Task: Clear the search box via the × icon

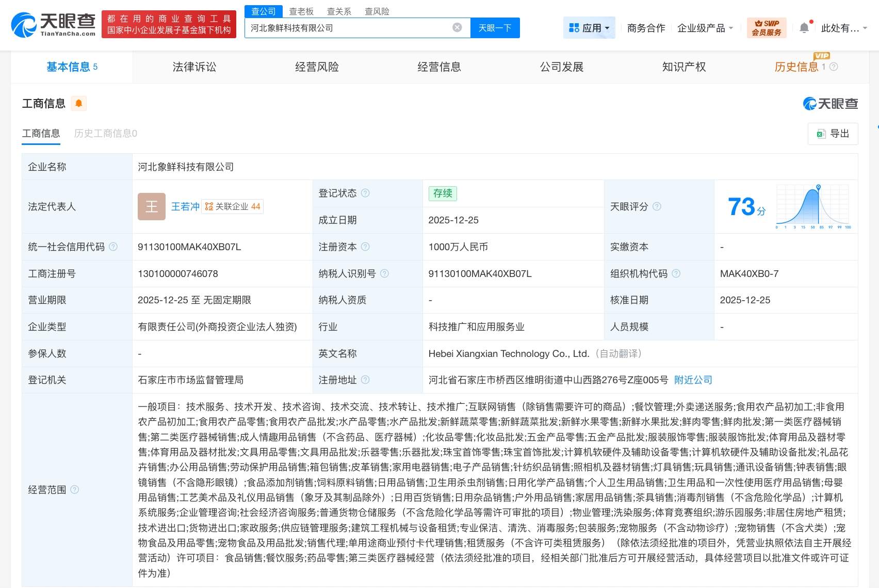Action: pos(456,28)
